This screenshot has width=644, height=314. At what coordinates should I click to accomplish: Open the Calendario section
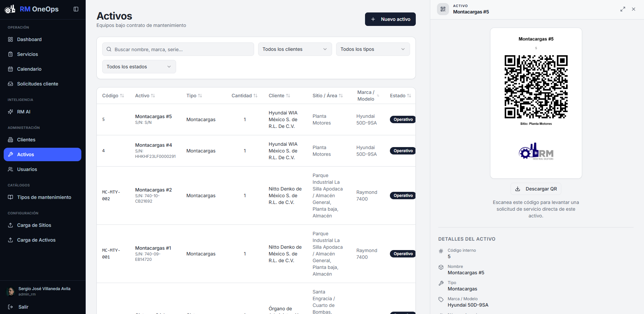pos(42,69)
